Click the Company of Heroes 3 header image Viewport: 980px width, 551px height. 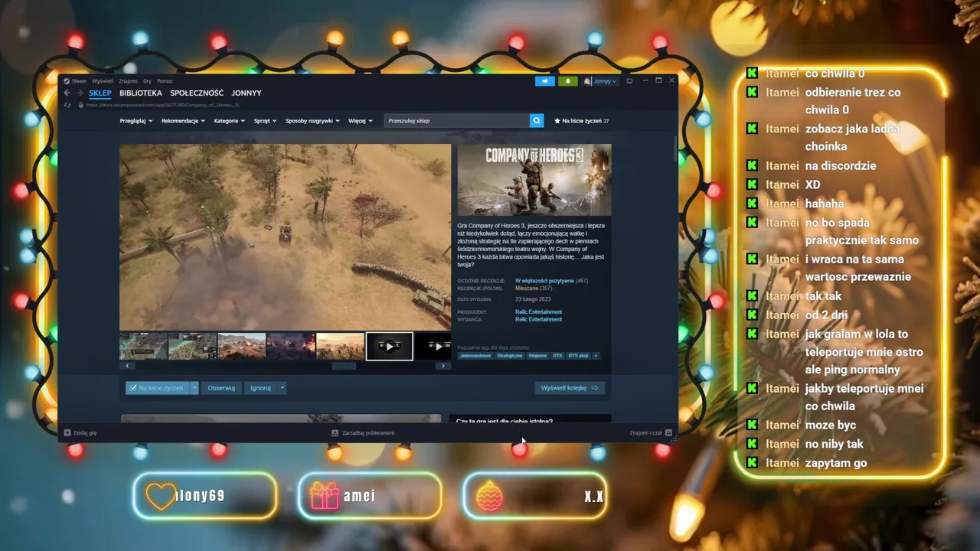534,180
